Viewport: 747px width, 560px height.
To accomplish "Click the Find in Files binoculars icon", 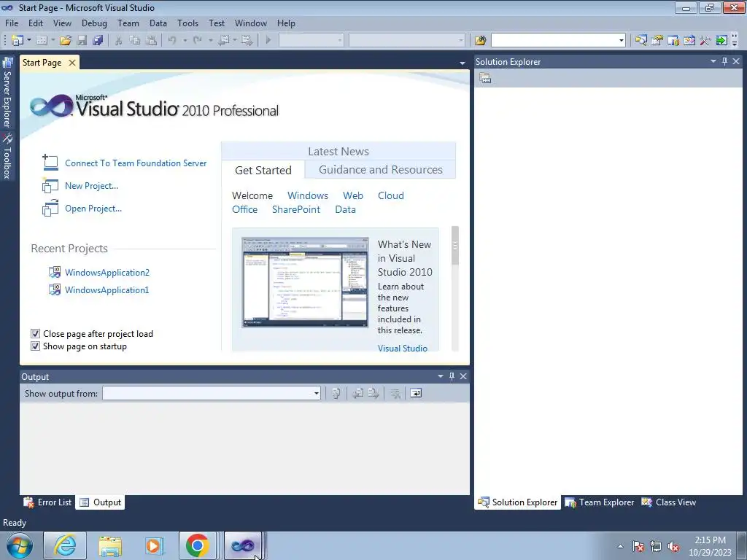I will 480,41.
